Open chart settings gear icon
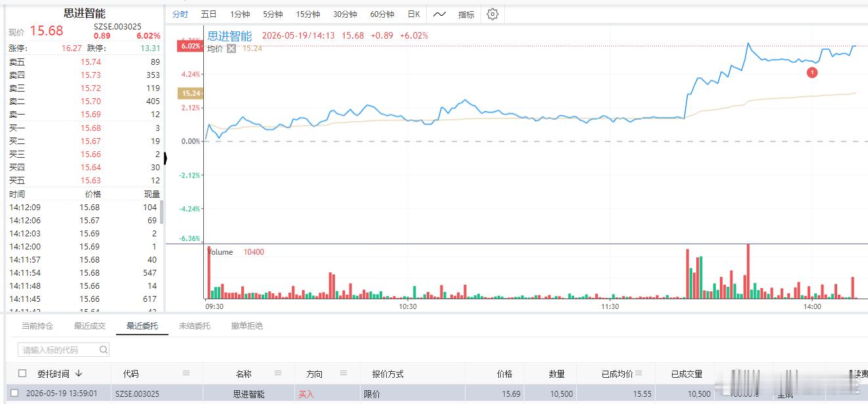 pyautogui.click(x=493, y=14)
